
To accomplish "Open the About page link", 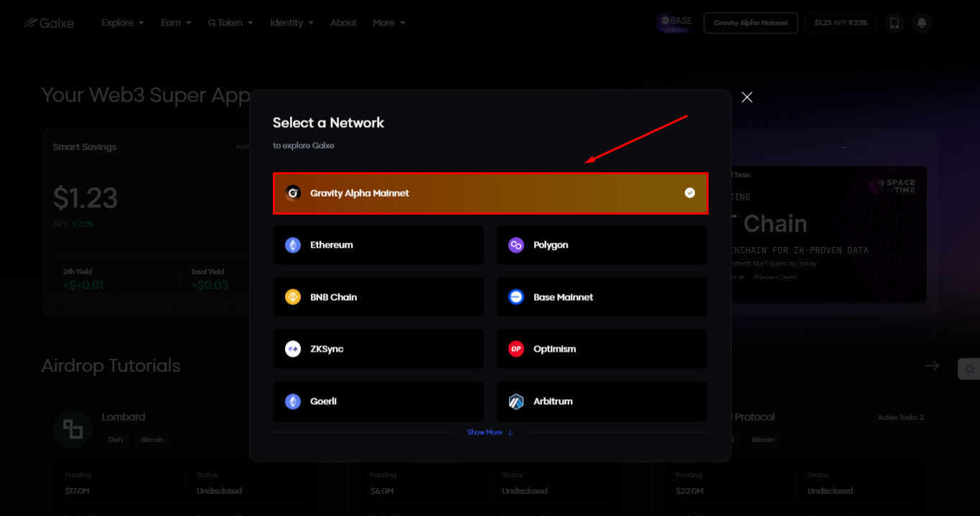I will (343, 23).
